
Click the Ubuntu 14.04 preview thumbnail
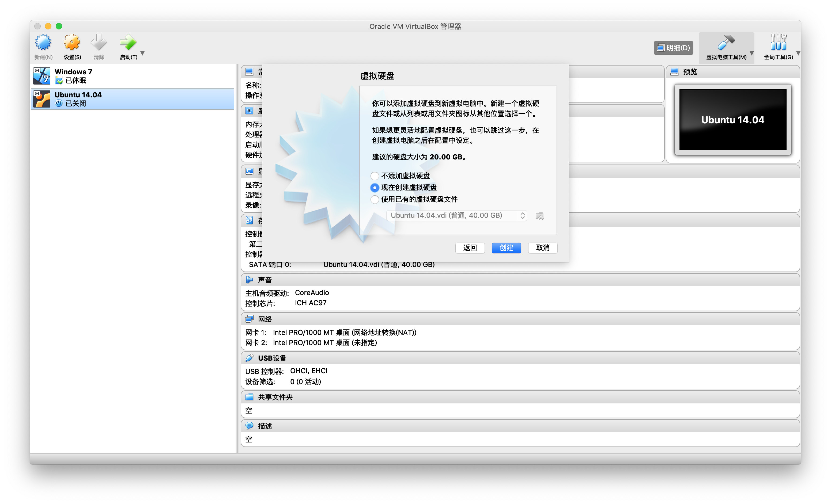[x=732, y=120]
